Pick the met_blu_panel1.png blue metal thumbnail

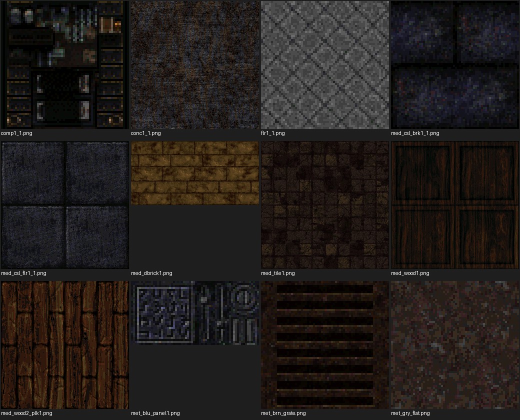point(194,313)
